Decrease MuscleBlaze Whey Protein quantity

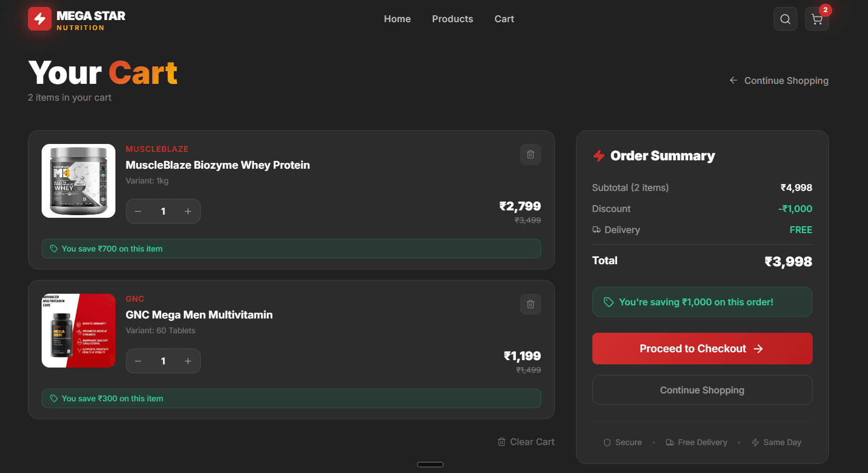[x=138, y=211]
